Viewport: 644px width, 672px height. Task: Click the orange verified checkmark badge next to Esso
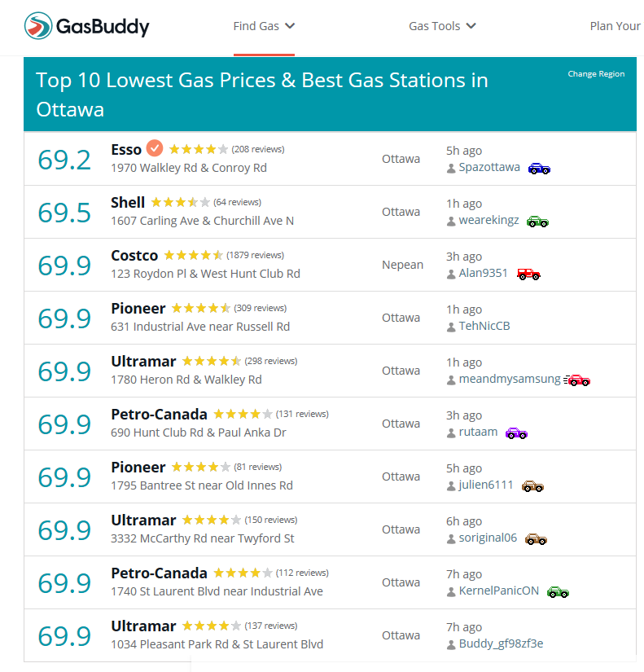pyautogui.click(x=155, y=148)
